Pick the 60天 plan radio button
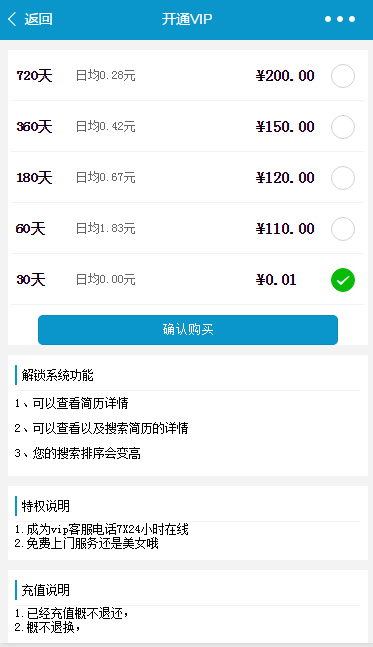This screenshot has height=647, width=373. (343, 229)
